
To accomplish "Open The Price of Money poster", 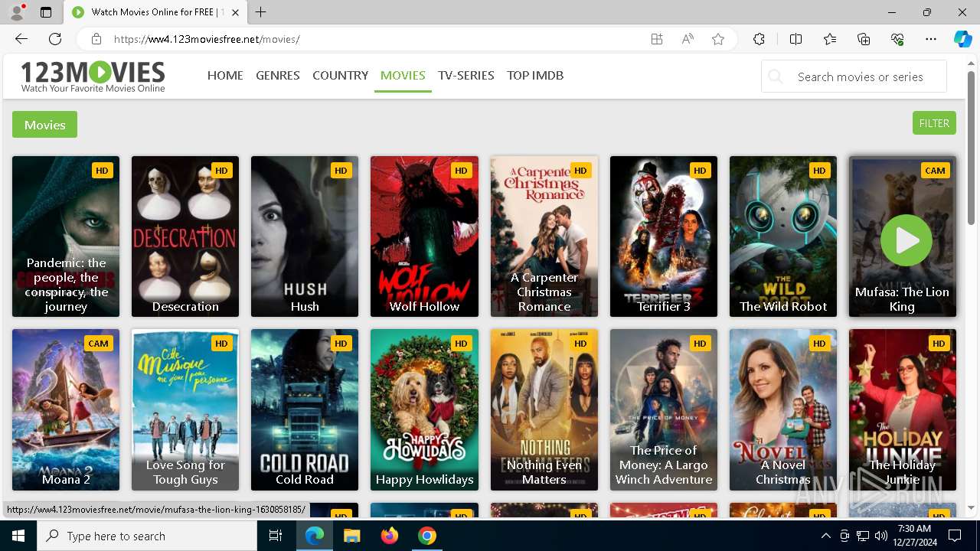I will pos(664,409).
